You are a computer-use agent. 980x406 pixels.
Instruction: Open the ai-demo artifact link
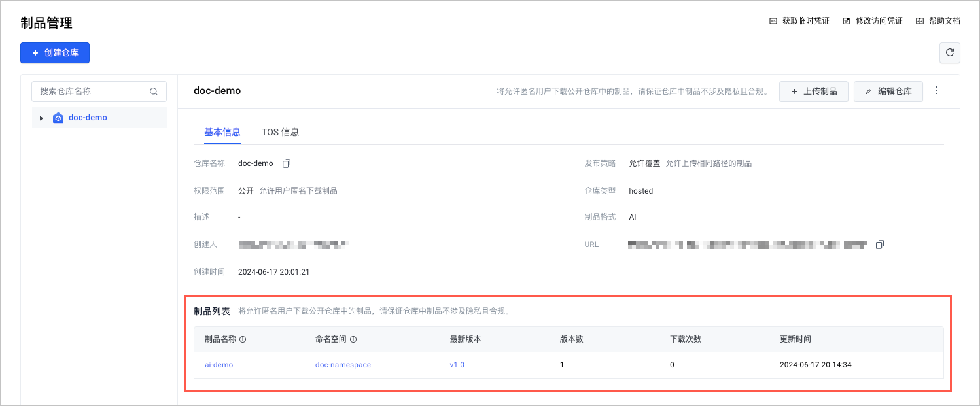click(x=219, y=365)
